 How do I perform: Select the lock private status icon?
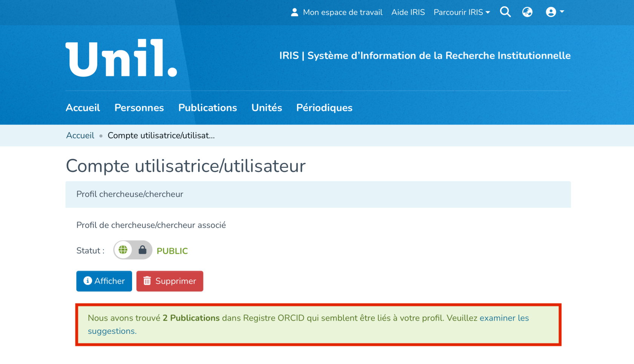click(142, 250)
